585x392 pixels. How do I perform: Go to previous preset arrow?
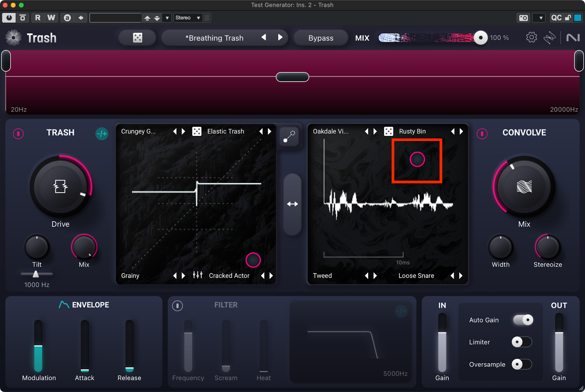(x=264, y=37)
